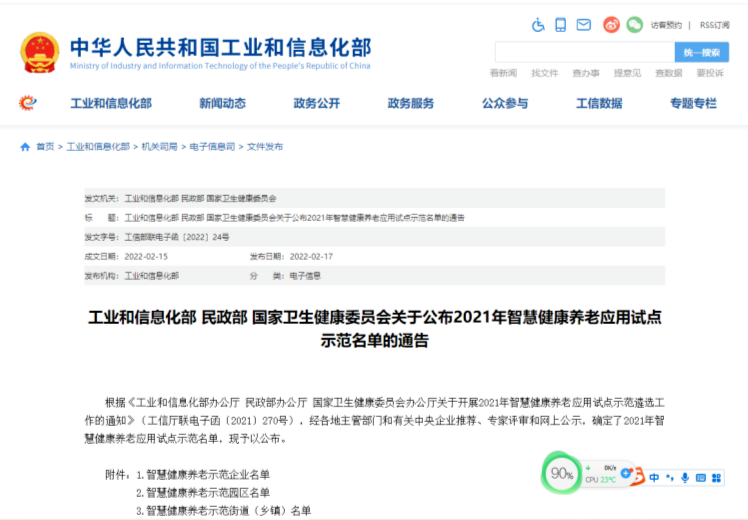Viewport: 748px width, 520px height.
Task: Click the email envelope icon
Action: tap(585, 25)
